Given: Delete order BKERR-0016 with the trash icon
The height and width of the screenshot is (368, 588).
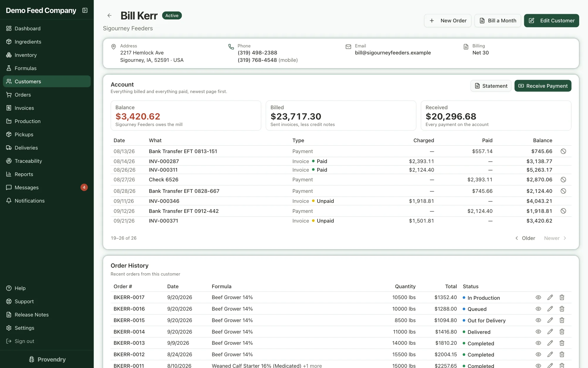Looking at the screenshot, I should click(x=562, y=309).
